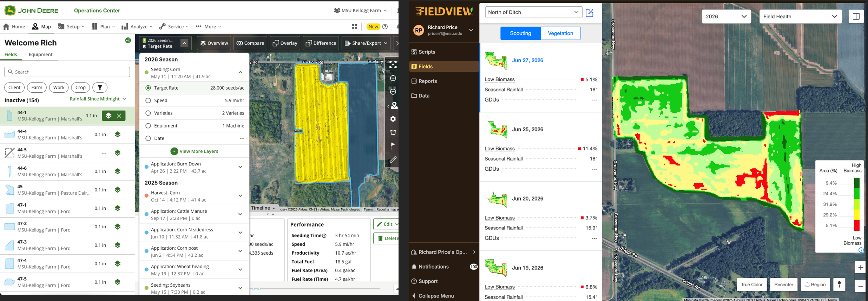868x301 pixels.
Task: Expand Application: Corn N sidedress entry
Action: coord(241,233)
